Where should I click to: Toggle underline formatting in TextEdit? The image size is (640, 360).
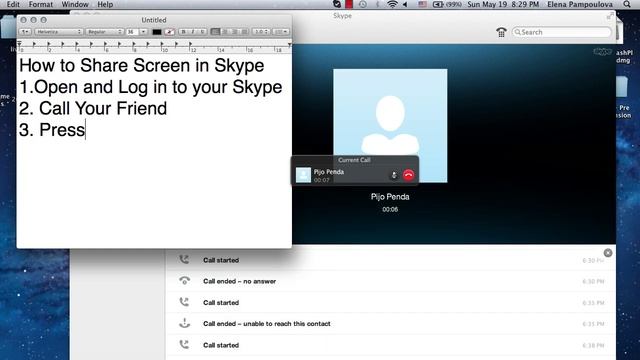click(x=202, y=32)
